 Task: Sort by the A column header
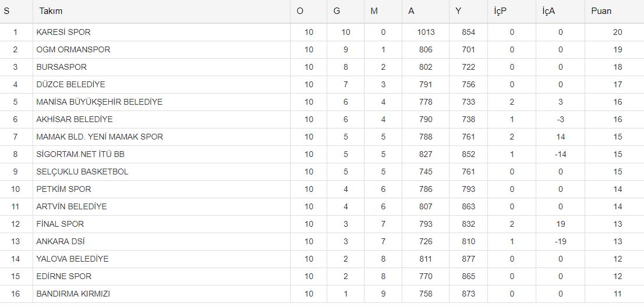(x=411, y=11)
